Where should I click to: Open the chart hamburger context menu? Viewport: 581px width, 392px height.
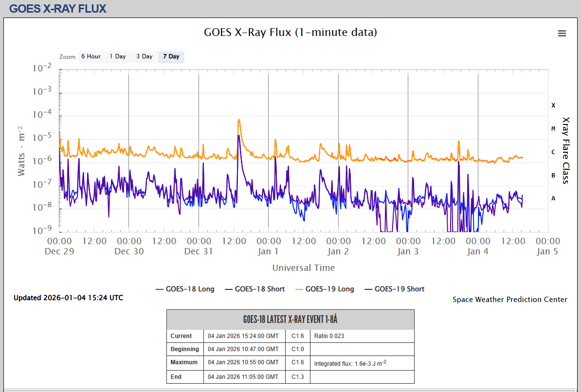562,33
